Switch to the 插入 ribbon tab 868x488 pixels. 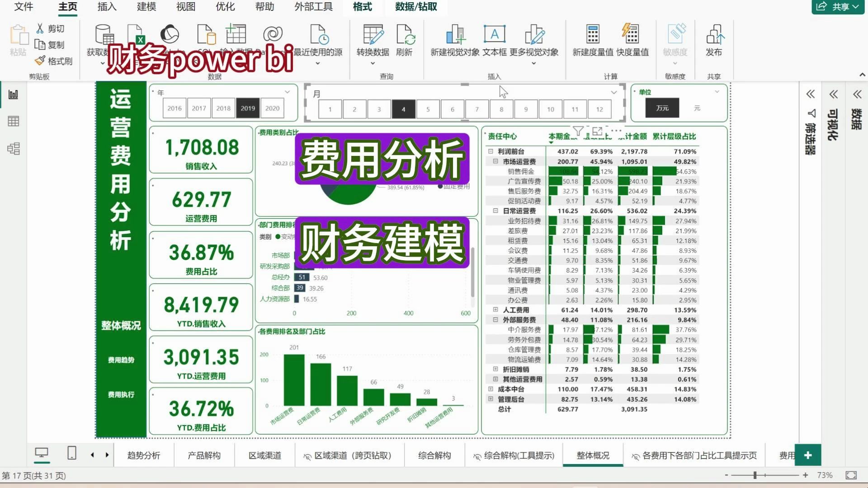[x=106, y=7]
